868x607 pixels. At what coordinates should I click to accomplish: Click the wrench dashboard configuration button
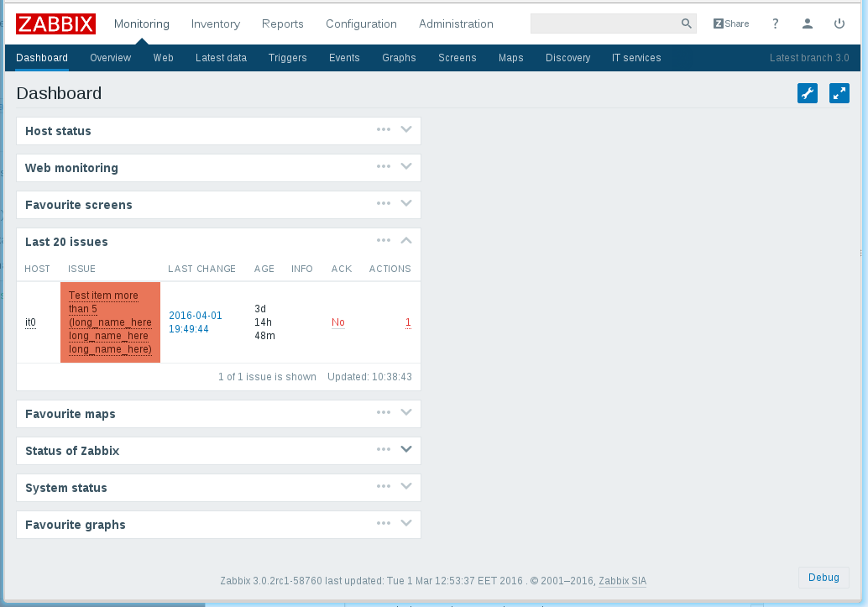tap(808, 93)
